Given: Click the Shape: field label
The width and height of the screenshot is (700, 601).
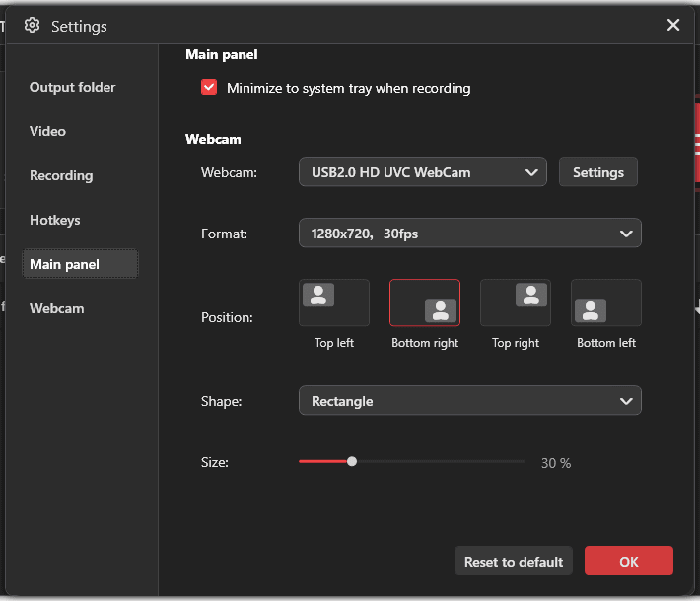Looking at the screenshot, I should click(x=222, y=401).
